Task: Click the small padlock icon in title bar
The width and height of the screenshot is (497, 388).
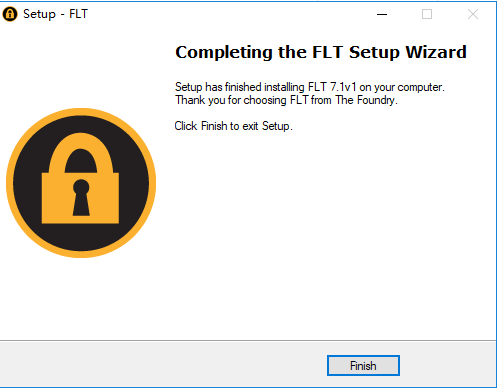Action: pyautogui.click(x=10, y=14)
